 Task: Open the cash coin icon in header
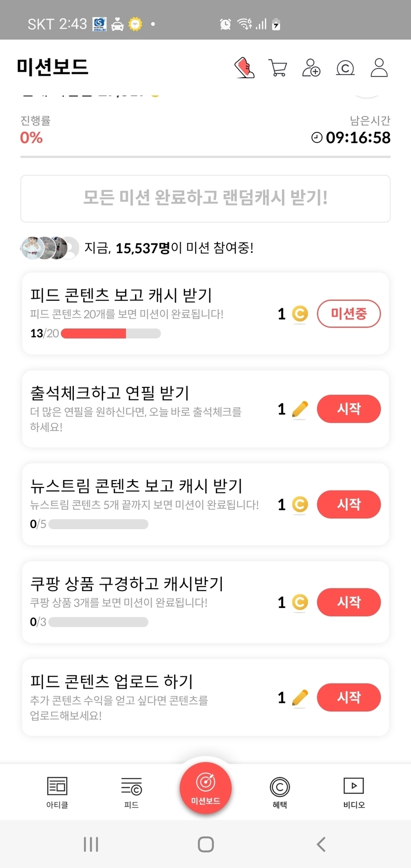click(345, 68)
